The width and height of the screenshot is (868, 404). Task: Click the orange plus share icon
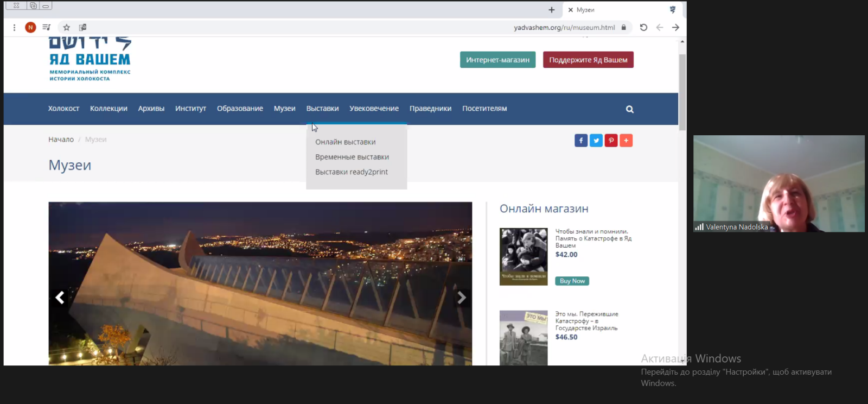[626, 141]
